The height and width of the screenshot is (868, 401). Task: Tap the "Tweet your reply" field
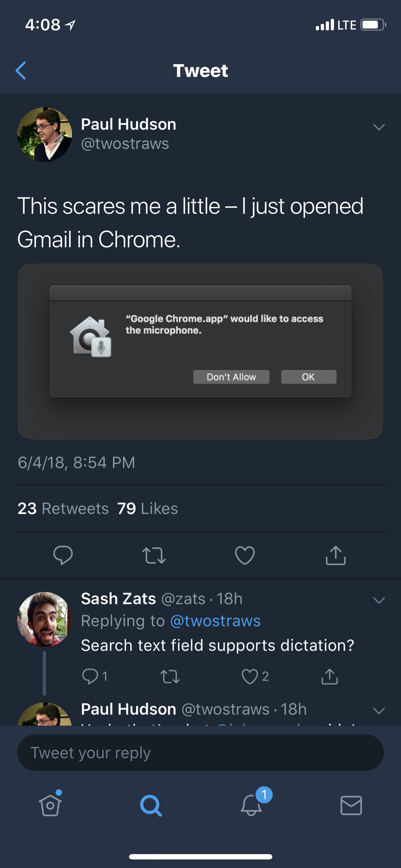200,753
